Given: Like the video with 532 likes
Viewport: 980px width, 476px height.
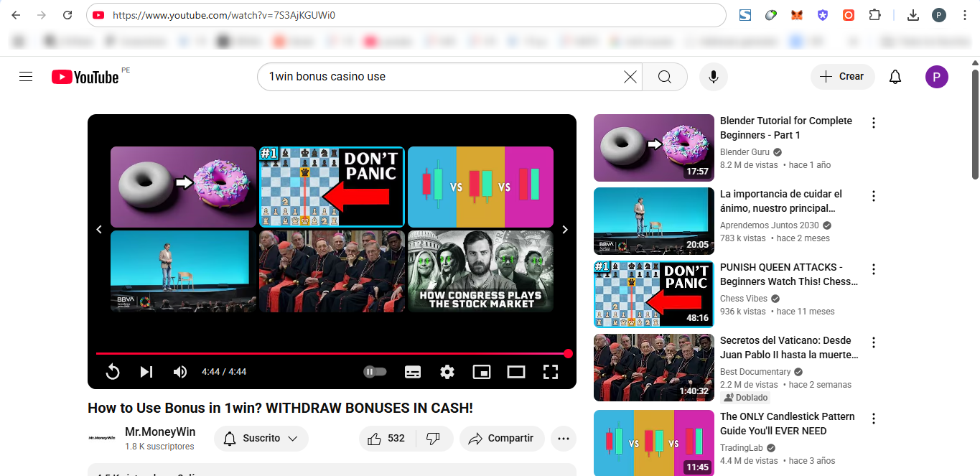Looking at the screenshot, I should click(x=387, y=439).
